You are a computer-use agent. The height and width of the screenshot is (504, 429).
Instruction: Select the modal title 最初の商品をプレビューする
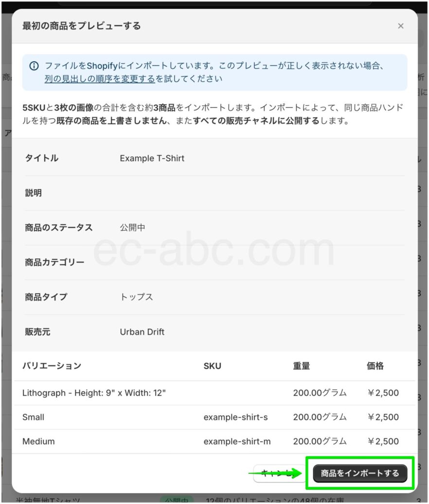click(80, 26)
